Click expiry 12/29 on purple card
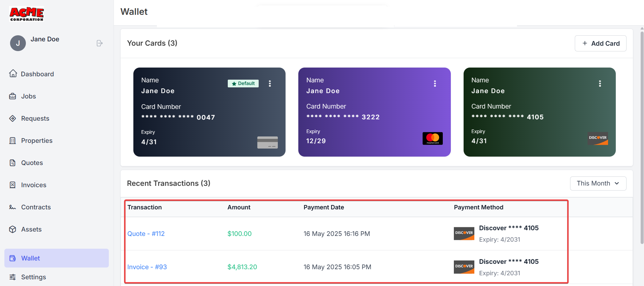 click(x=316, y=141)
